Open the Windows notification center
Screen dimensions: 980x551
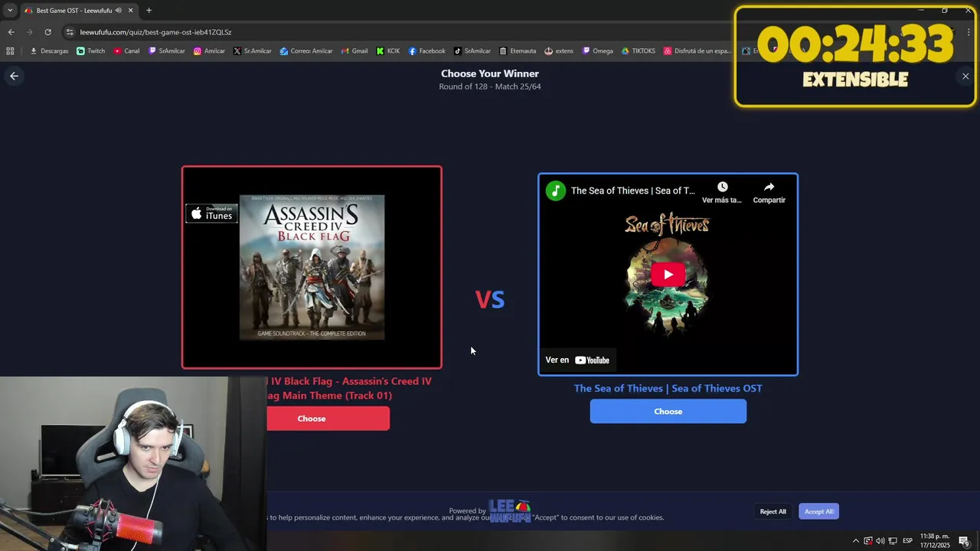[964, 541]
